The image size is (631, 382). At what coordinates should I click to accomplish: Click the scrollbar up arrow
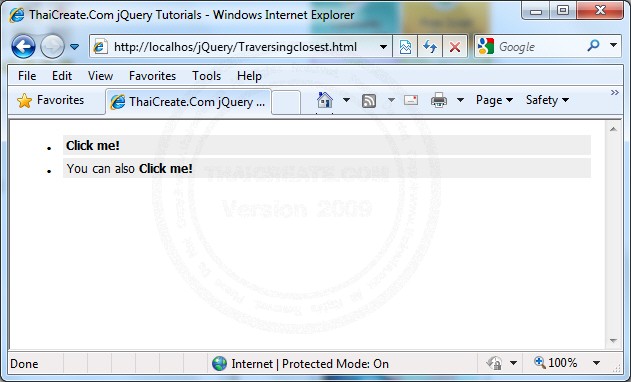[613, 129]
